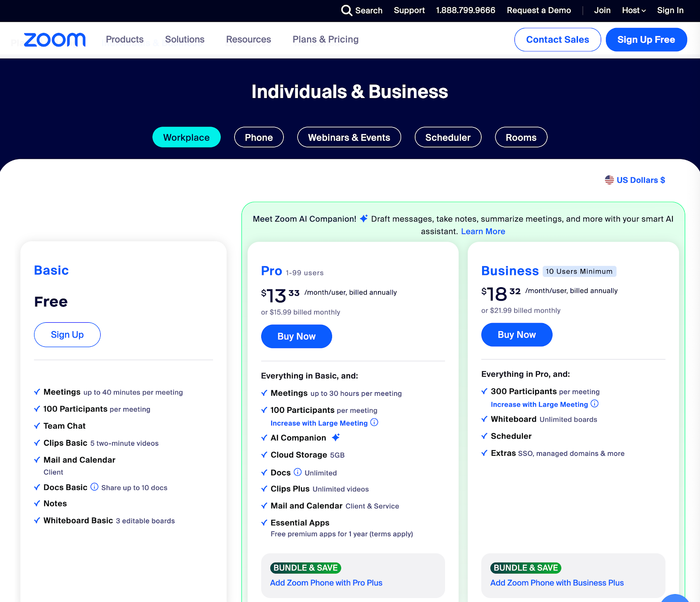Go to the Zoom logo homepage
700x602 pixels.
pos(55,40)
